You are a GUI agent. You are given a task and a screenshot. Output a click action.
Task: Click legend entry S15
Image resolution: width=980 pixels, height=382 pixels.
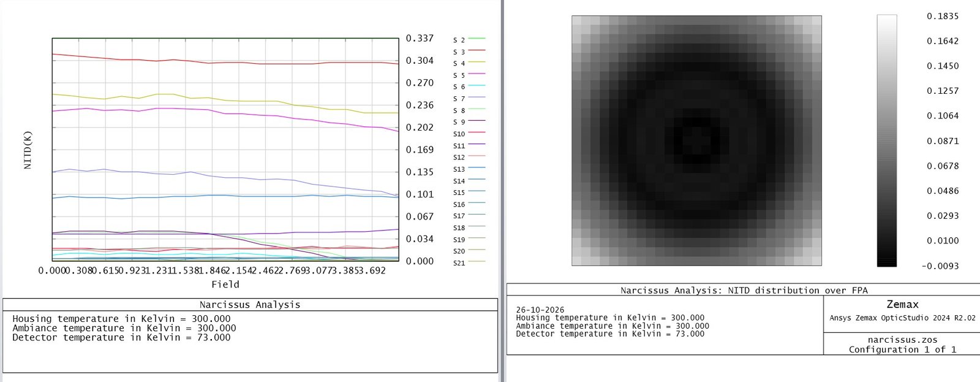[469, 193]
